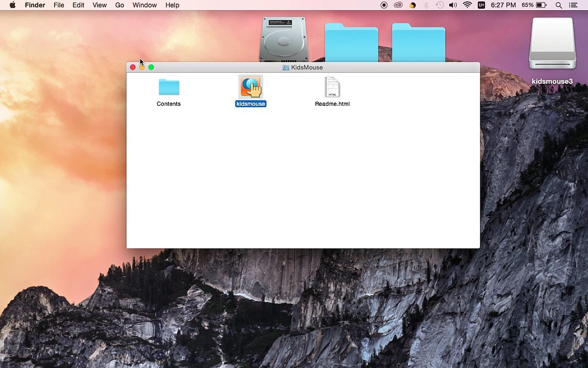Viewport: 588px width, 368px height.
Task: Open the Apple menu
Action: (x=12, y=5)
